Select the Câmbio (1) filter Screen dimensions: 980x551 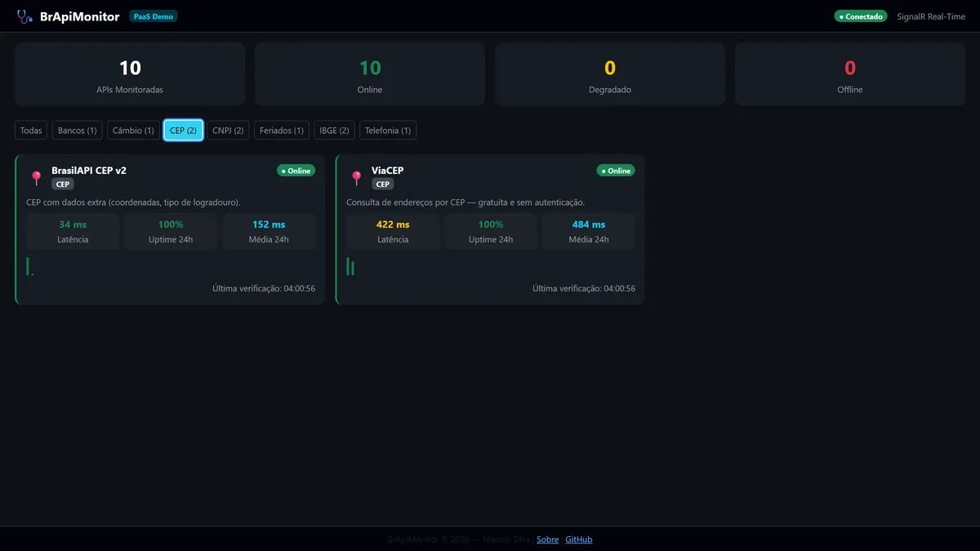coord(133,131)
